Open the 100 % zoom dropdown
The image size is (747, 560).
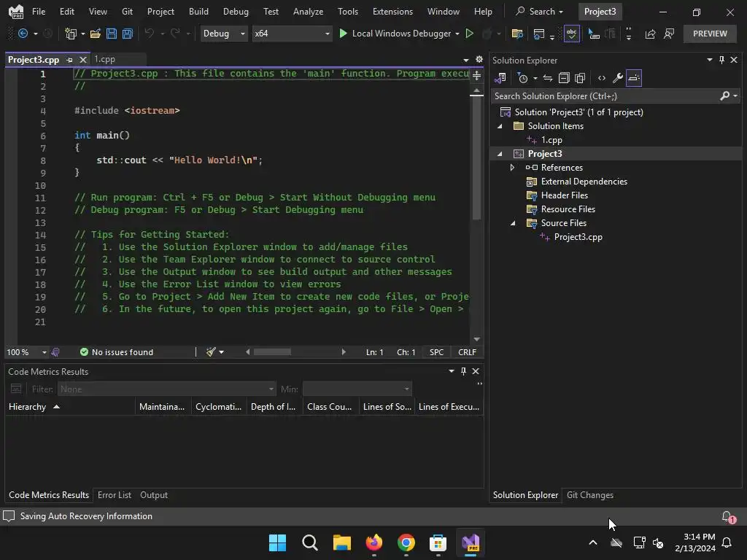(x=44, y=352)
